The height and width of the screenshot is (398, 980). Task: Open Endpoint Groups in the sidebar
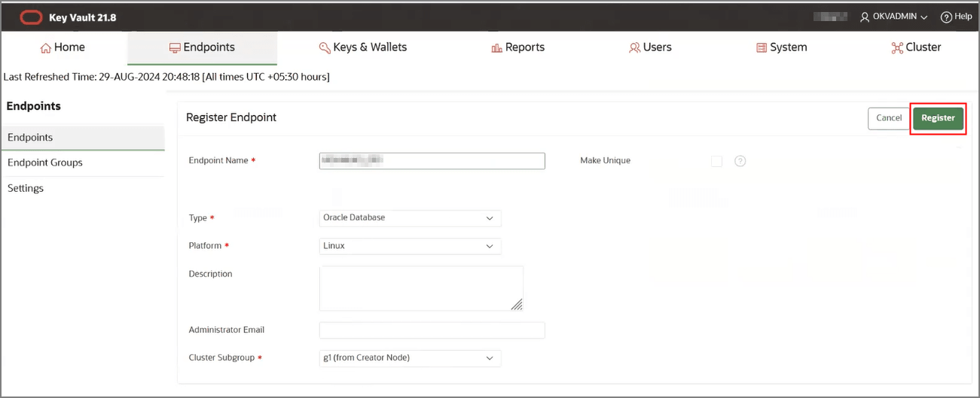(83, 163)
